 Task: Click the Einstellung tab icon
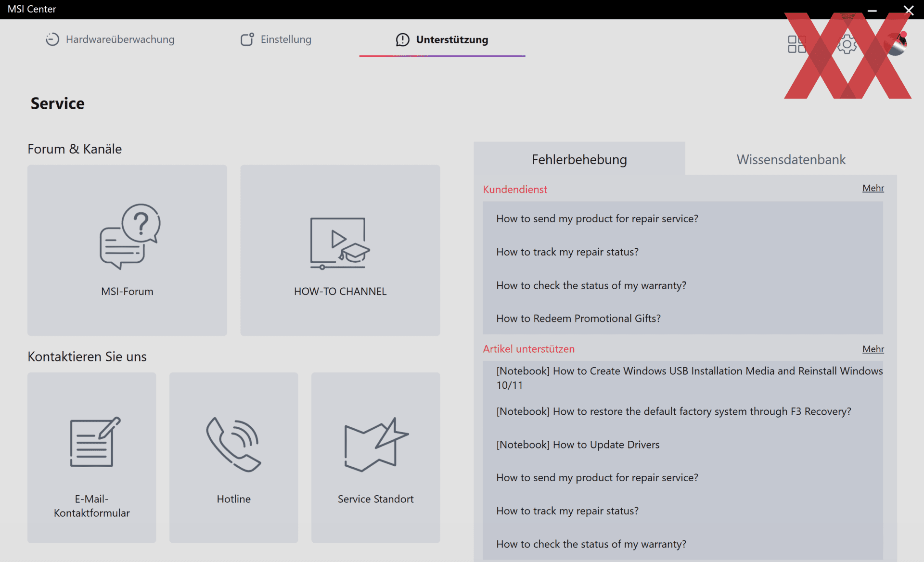click(247, 39)
